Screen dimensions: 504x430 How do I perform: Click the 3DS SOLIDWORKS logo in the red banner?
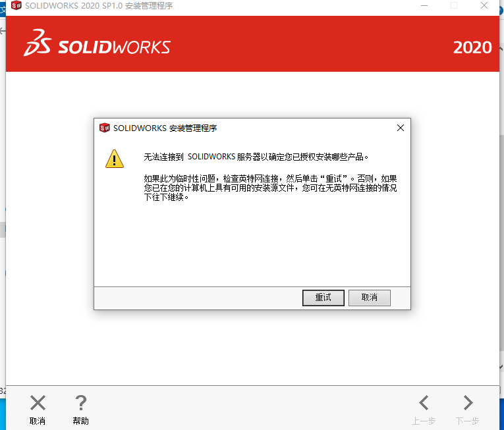(x=97, y=43)
